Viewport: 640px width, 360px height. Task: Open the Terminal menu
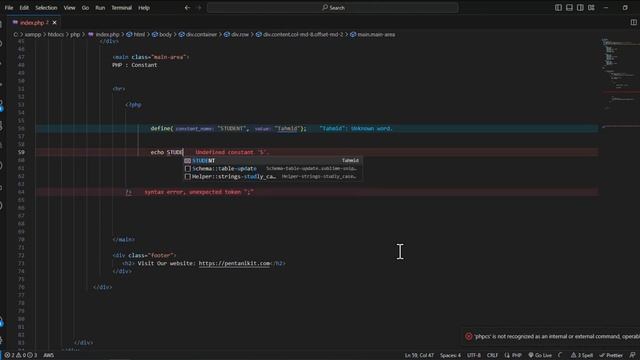tap(122, 8)
